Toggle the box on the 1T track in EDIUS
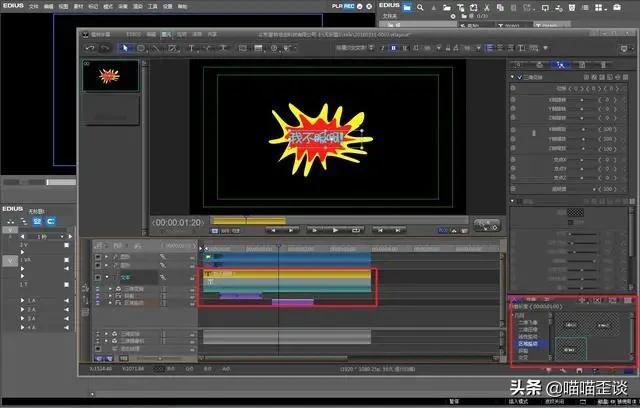 67,285
